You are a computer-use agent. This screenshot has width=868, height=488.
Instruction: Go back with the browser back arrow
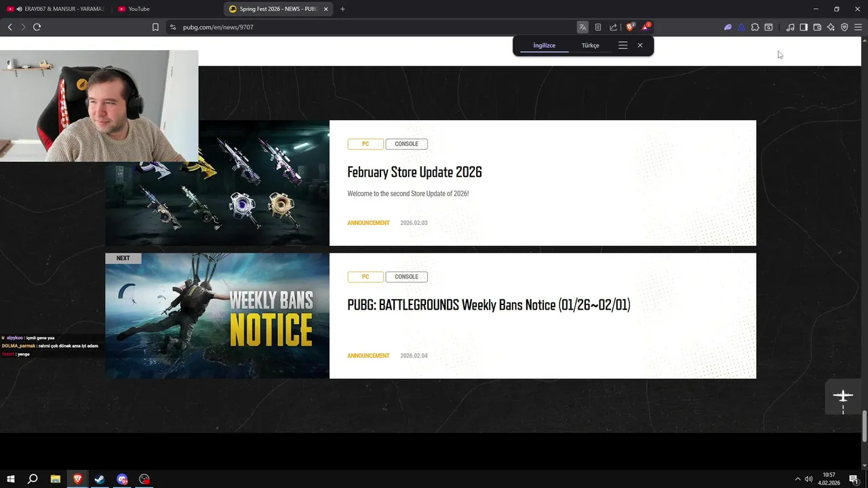tap(9, 27)
